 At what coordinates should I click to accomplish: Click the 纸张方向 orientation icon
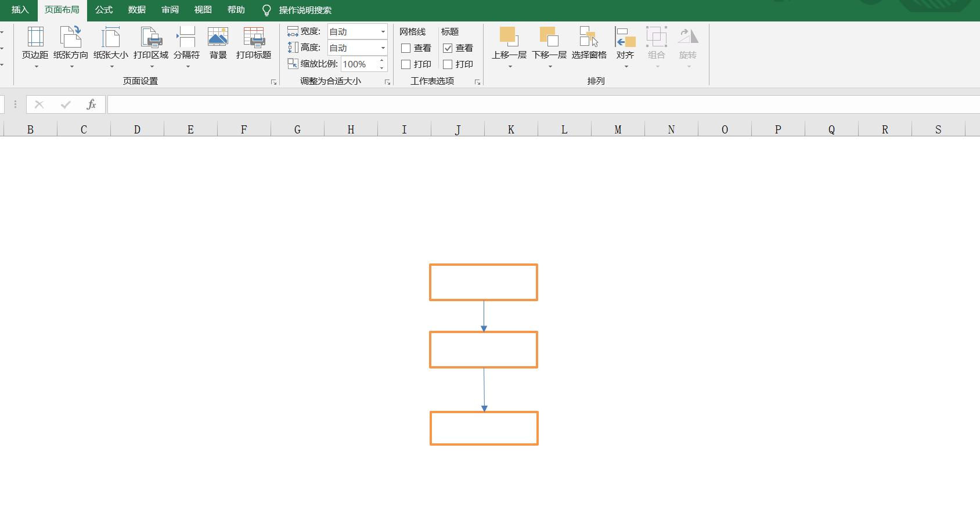coord(71,38)
